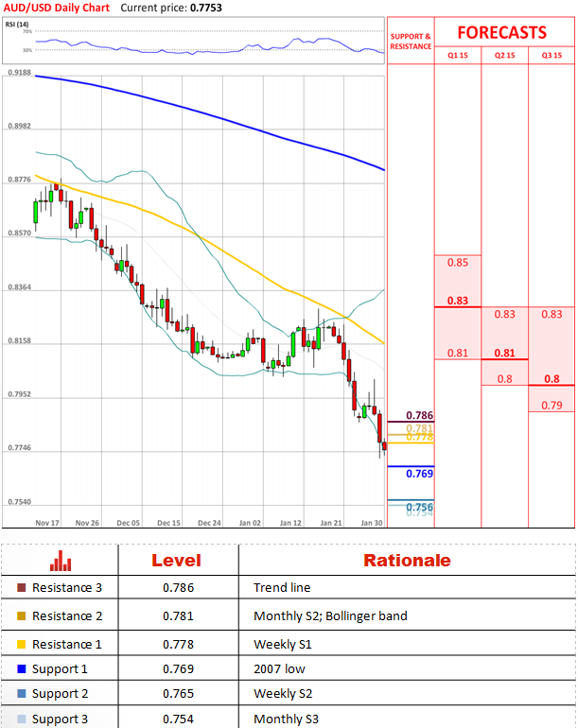
Task: Click the 0.8776 price axis label
Action: [20, 180]
